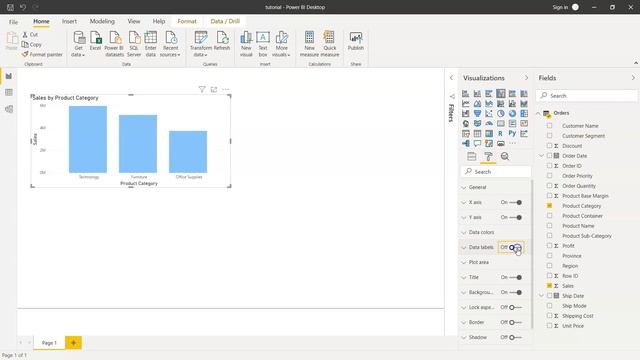
Task: Open the Fields well tab icon
Action: click(x=471, y=156)
